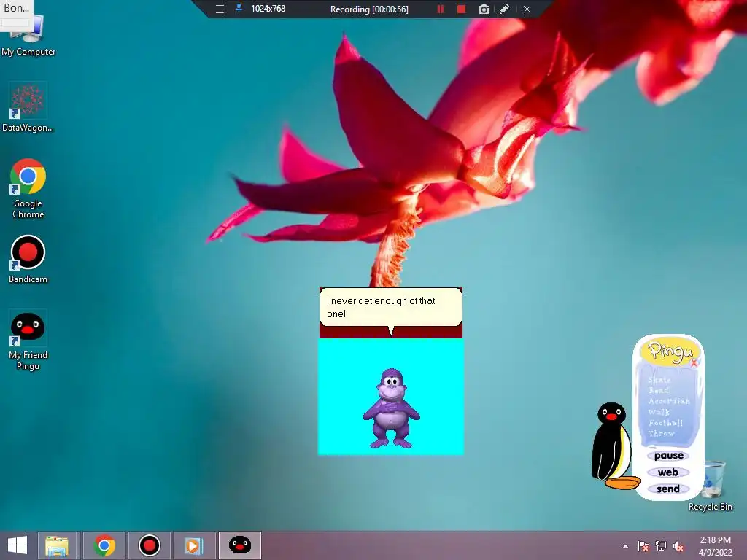Viewport: 747px width, 560px height.
Task: Click the muted volume tray icon
Action: pyautogui.click(x=678, y=546)
